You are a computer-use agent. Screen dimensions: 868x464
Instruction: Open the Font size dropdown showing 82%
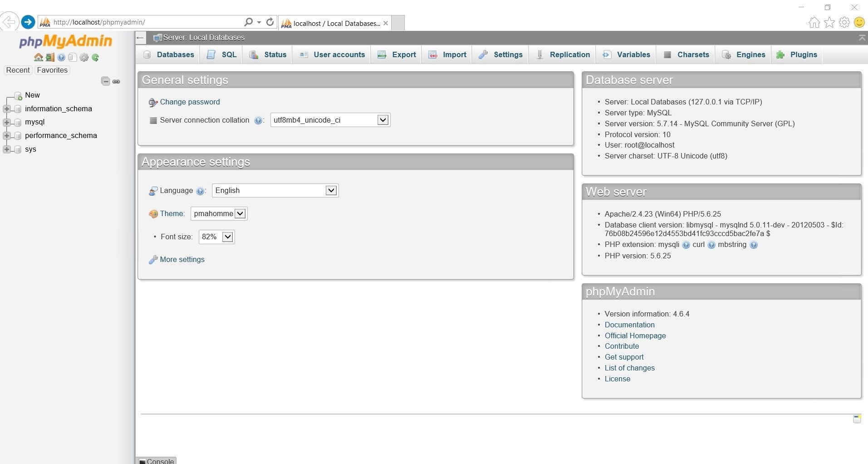pyautogui.click(x=216, y=237)
